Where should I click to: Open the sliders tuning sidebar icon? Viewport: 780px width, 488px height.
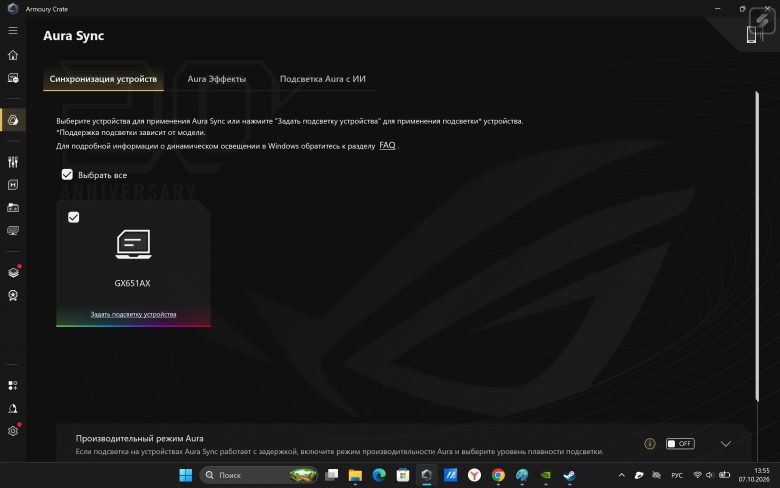click(x=13, y=162)
